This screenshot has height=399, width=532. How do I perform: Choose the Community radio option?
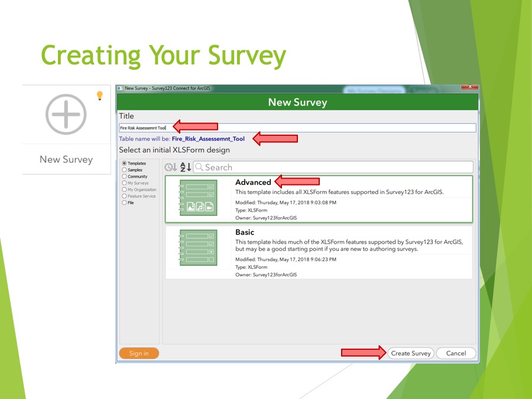[135, 176]
